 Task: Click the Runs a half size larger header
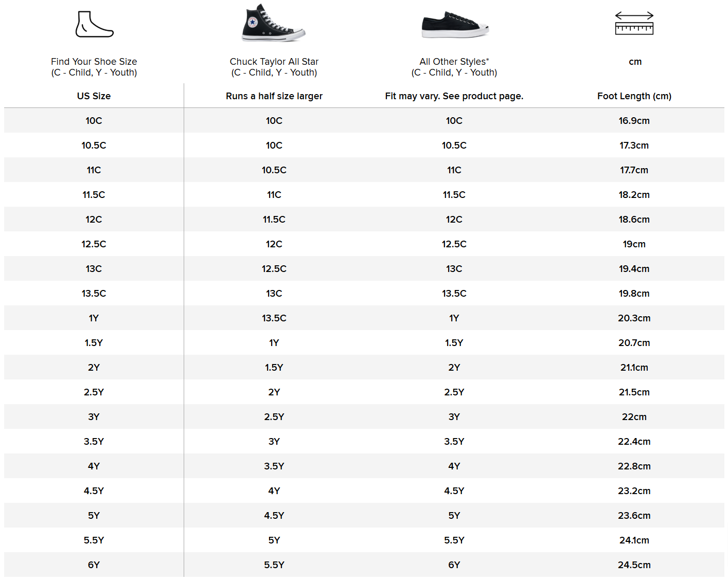(x=274, y=96)
